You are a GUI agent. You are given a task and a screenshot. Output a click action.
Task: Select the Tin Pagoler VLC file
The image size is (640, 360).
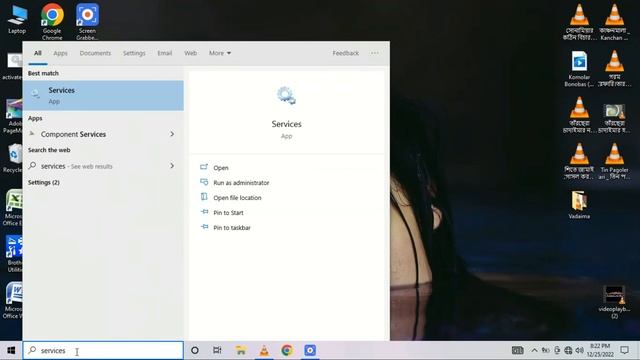click(614, 161)
